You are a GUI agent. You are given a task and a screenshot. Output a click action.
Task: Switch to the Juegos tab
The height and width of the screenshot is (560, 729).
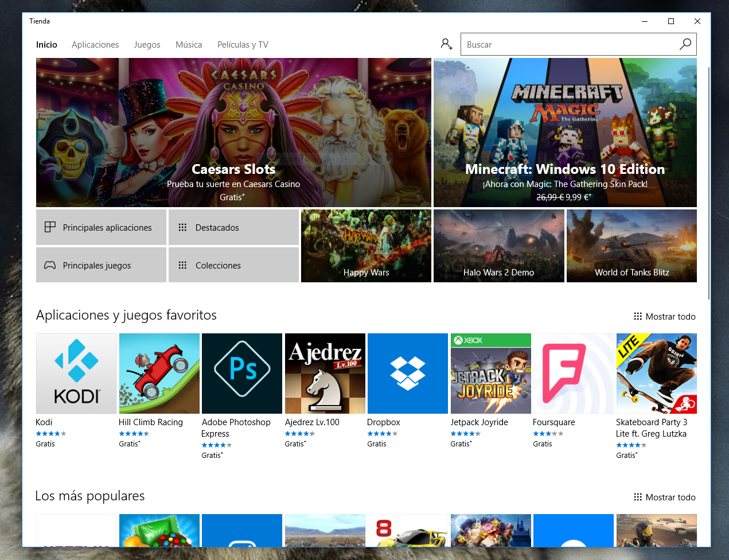[x=147, y=45]
